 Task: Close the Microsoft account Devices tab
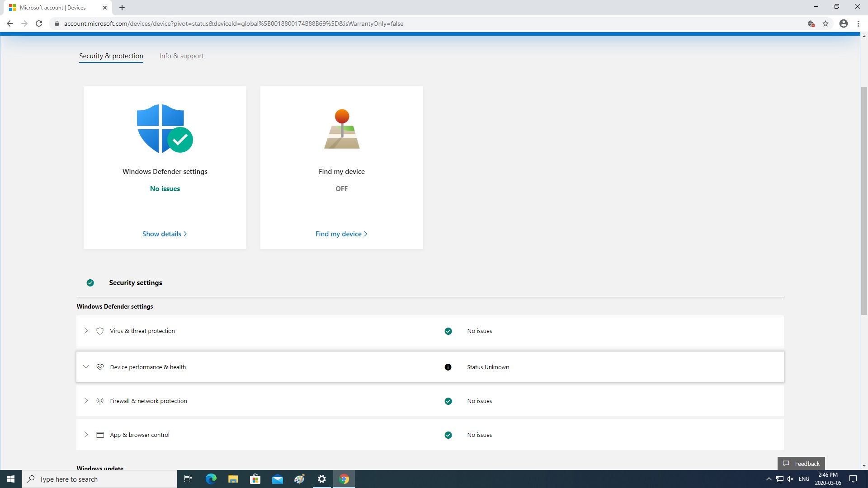coord(105,8)
